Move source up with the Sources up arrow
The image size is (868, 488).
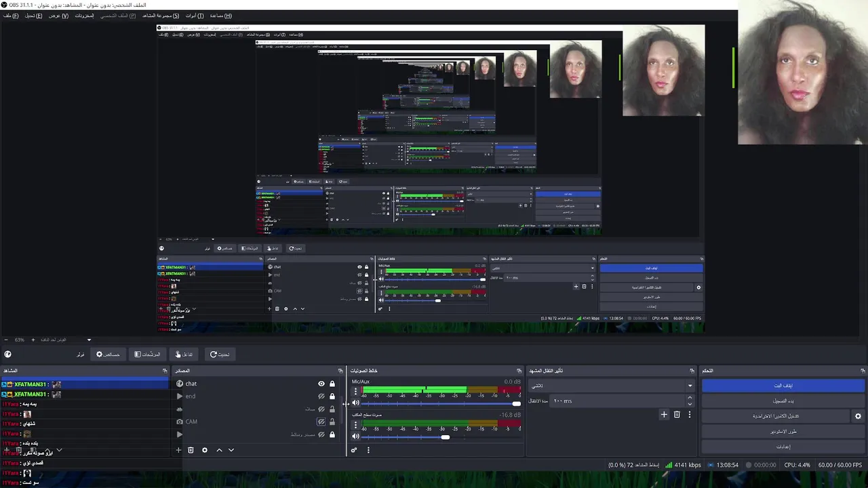(219, 450)
